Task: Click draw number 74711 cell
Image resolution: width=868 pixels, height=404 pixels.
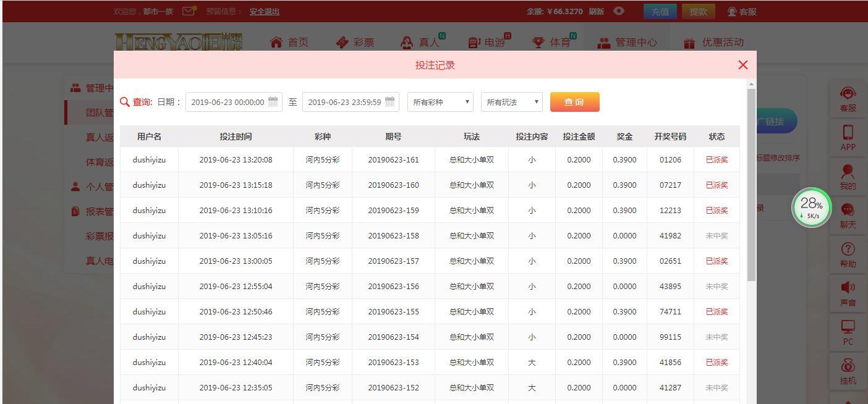Action: click(670, 311)
